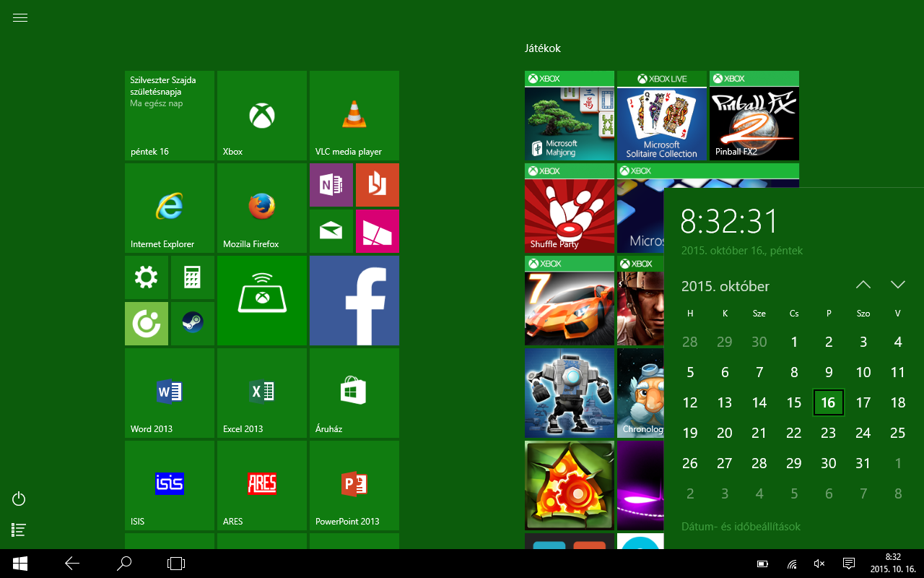Open taskbar Search magnifier
924x578 pixels.
(x=124, y=564)
